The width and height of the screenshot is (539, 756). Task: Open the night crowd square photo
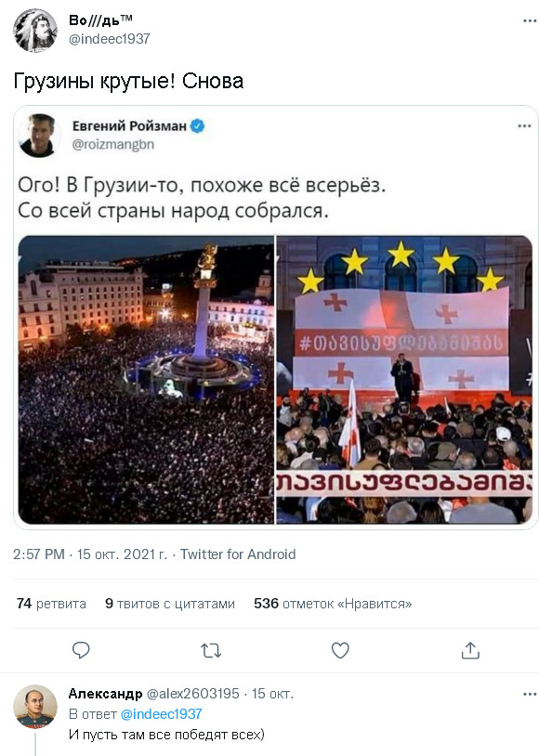click(146, 380)
